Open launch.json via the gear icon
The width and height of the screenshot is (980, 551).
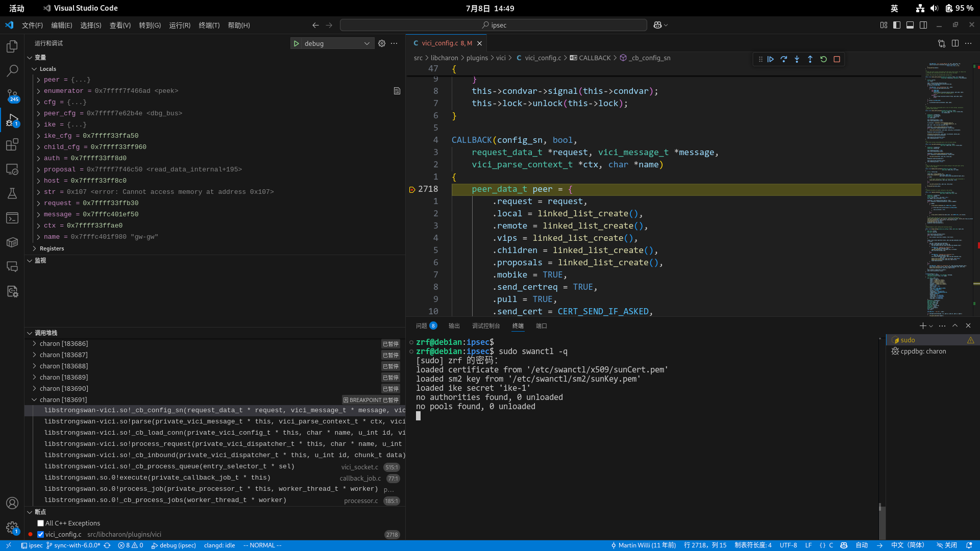click(x=382, y=43)
